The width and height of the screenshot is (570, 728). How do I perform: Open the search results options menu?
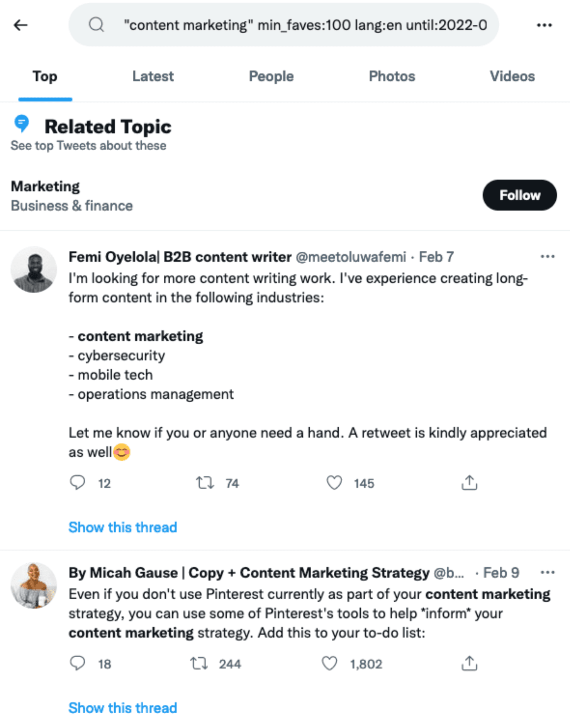(x=545, y=25)
